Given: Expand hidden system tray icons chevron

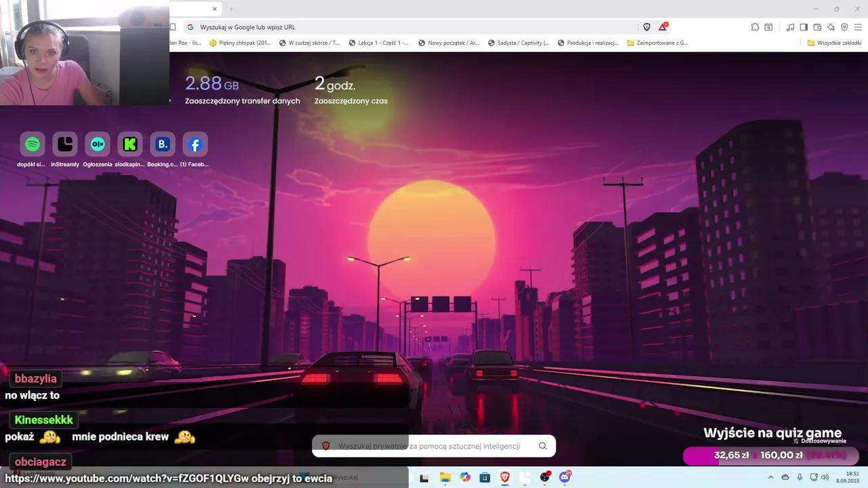Looking at the screenshot, I should [x=770, y=477].
